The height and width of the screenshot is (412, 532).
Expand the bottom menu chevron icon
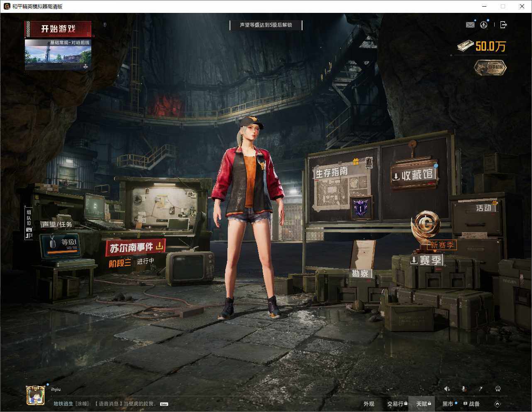pos(497,404)
